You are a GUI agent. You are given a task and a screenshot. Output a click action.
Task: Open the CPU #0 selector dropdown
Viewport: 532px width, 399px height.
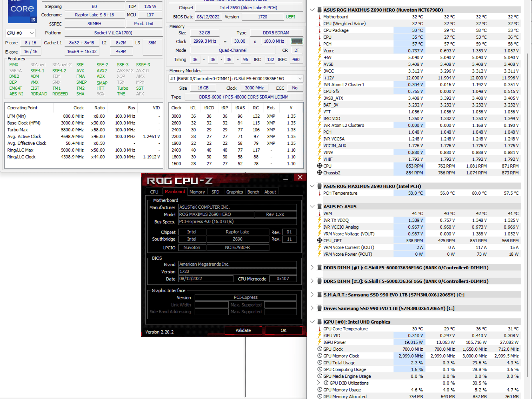[x=20, y=33]
